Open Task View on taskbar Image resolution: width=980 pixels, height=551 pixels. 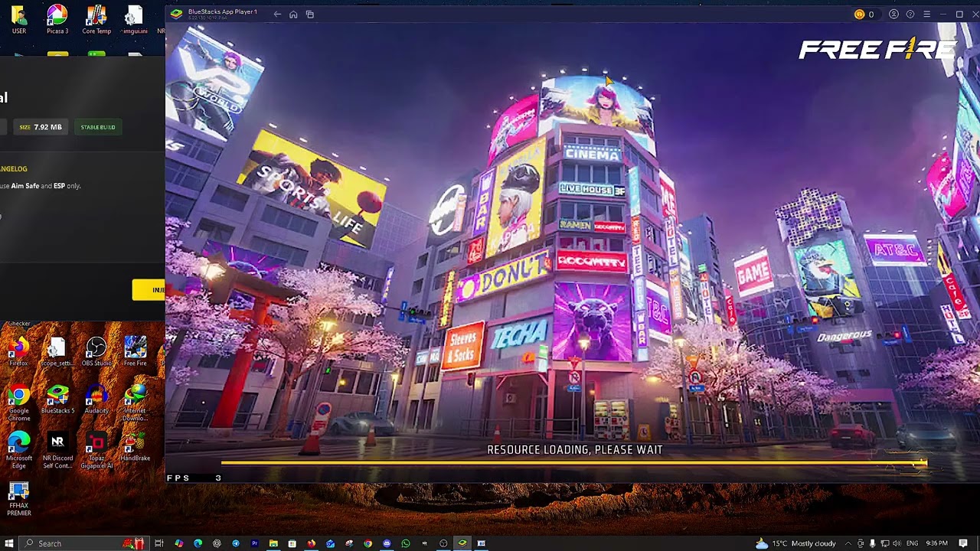click(158, 543)
